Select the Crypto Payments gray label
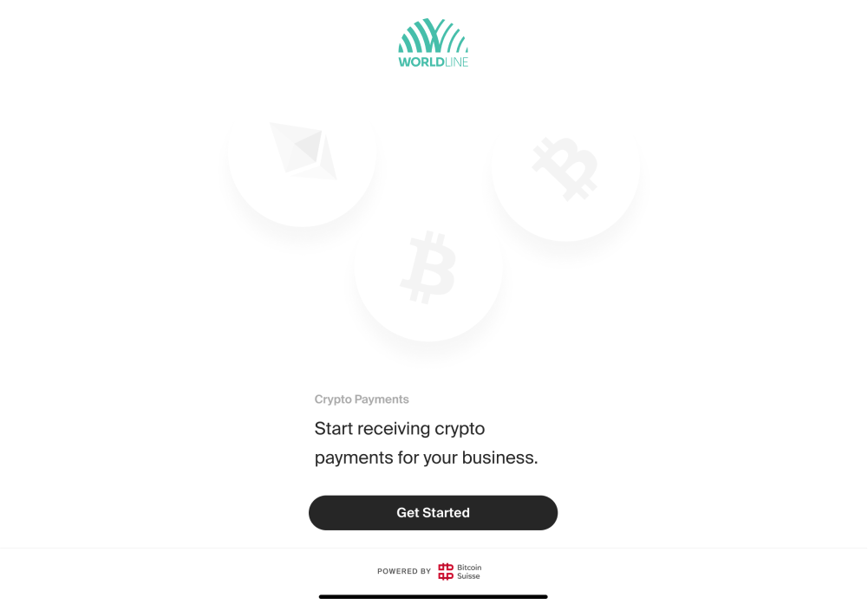This screenshot has height=604, width=868. (x=362, y=399)
